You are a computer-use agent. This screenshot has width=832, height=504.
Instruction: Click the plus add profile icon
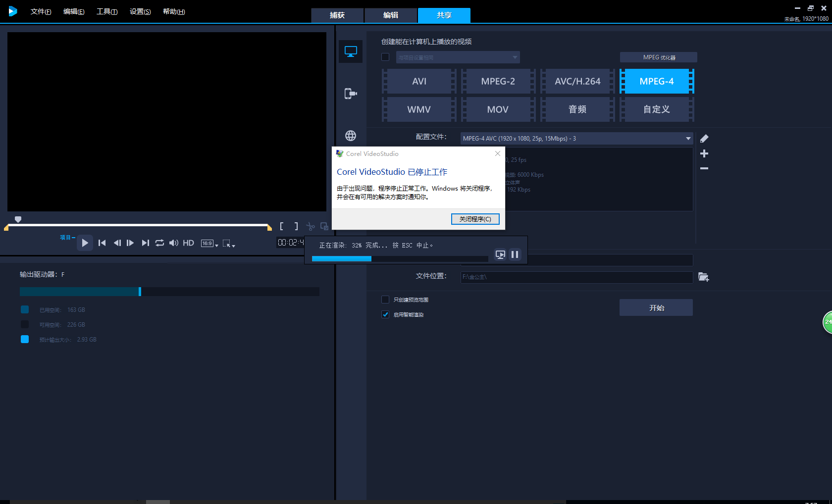click(x=704, y=153)
